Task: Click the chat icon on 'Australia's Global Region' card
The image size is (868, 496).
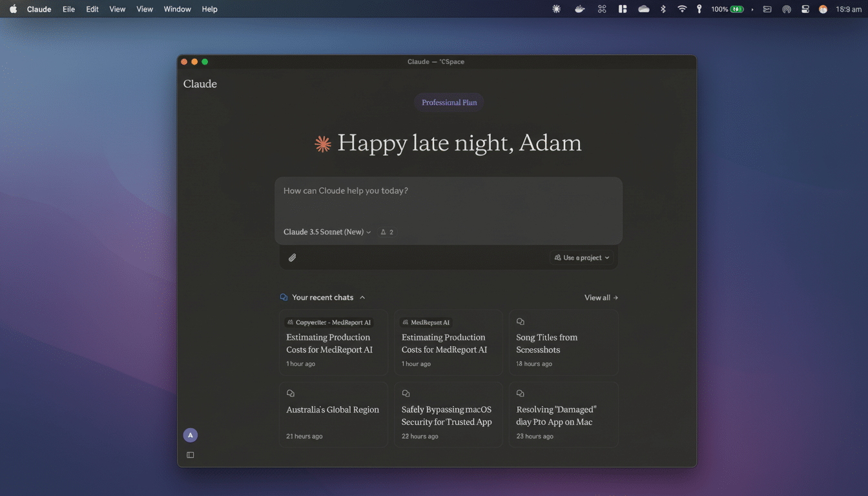Action: pos(291,393)
